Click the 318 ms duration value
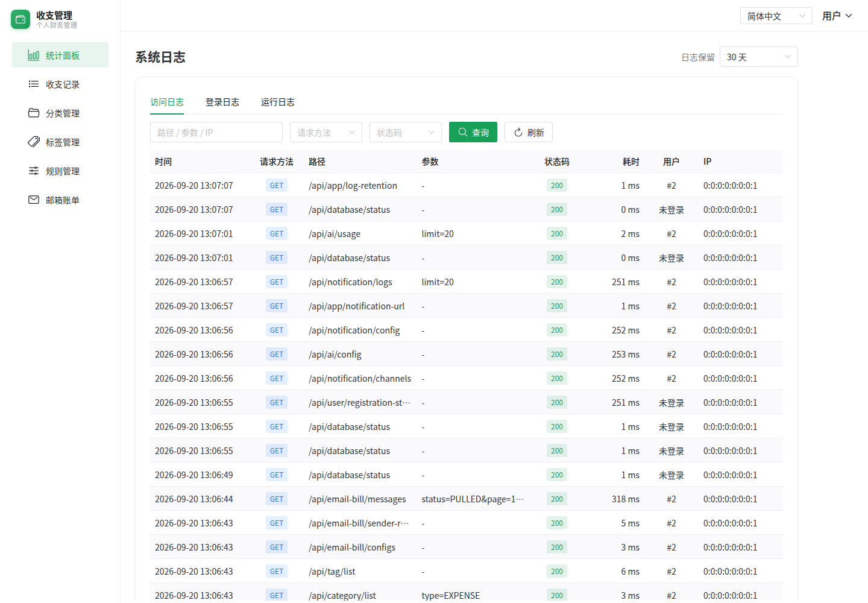The image size is (868, 603). click(626, 499)
